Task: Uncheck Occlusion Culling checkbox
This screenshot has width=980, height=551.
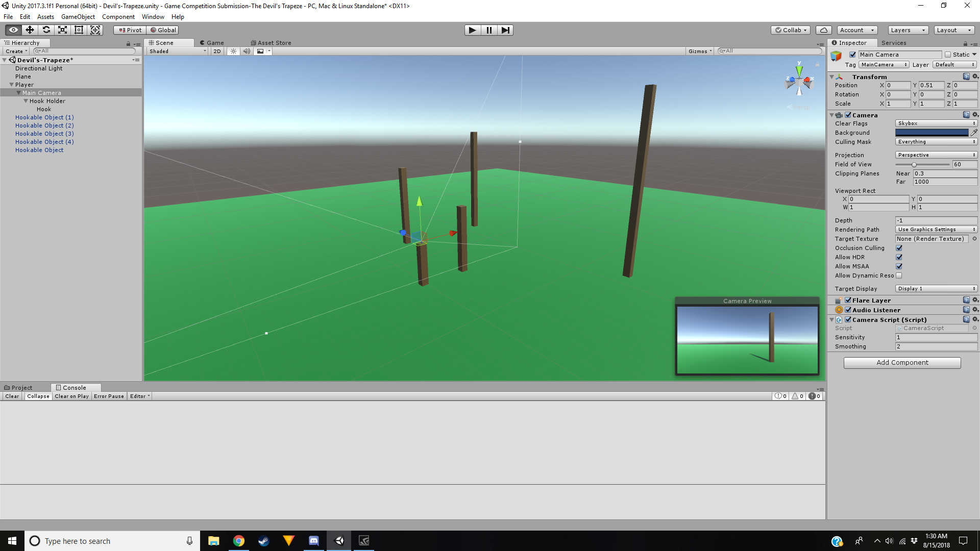Action: [x=899, y=248]
